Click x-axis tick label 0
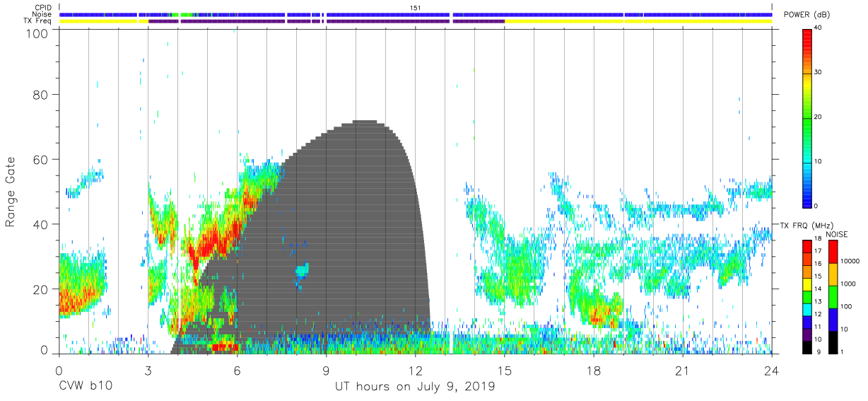 point(59,371)
